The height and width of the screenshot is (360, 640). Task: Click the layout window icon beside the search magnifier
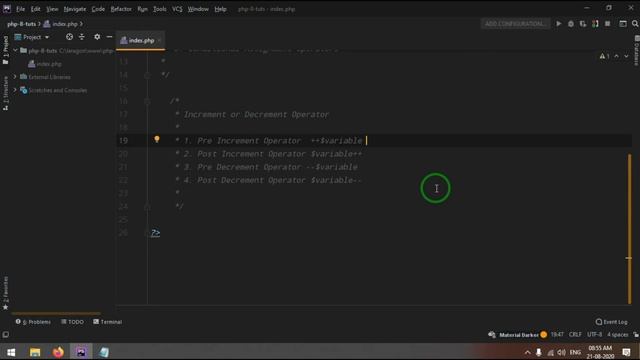pyautogui.click(x=622, y=24)
